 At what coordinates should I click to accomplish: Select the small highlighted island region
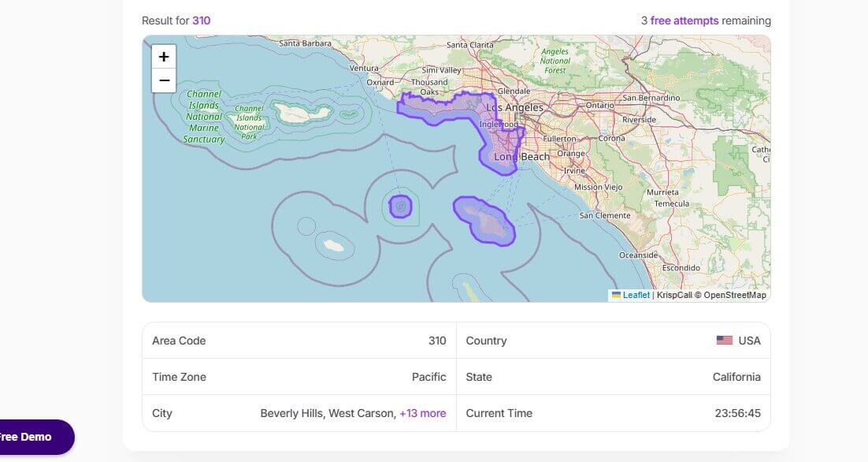click(400, 207)
